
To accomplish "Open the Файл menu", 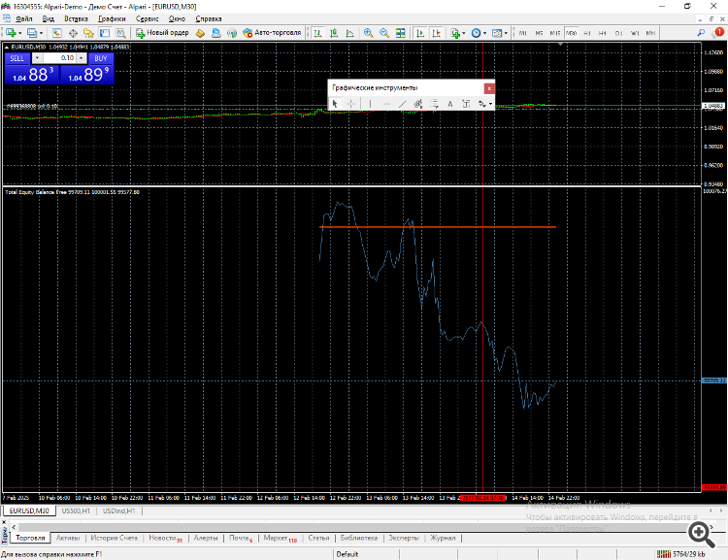I will tap(23, 19).
